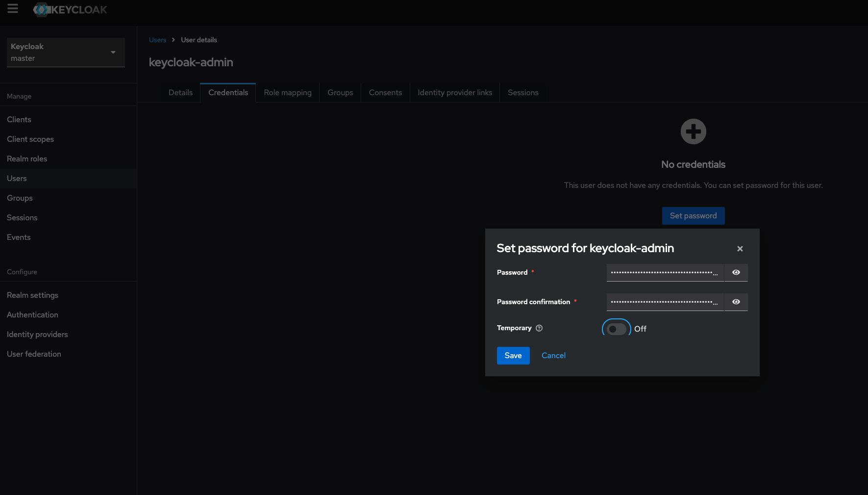Reveal the Password confirmation contents

(736, 302)
